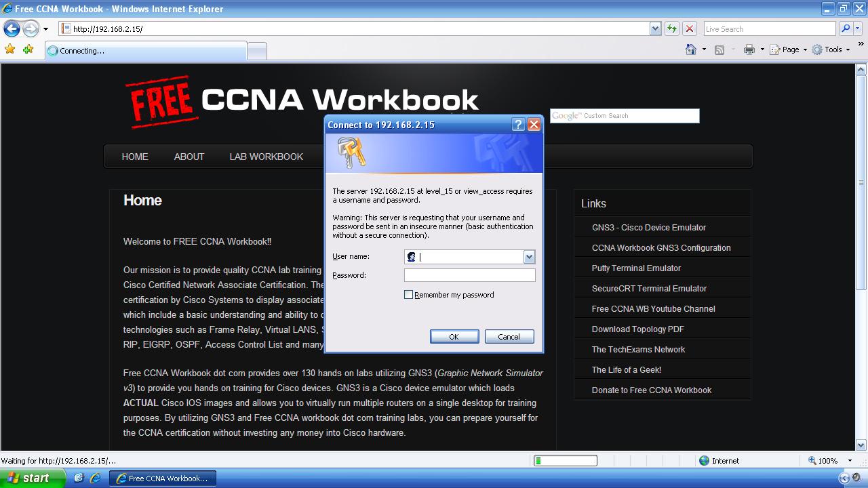Open the Page menu

(x=789, y=49)
